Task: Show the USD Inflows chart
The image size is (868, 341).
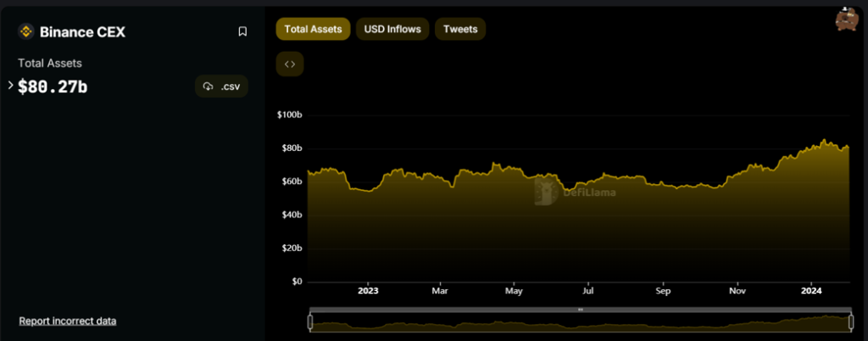Action: pyautogui.click(x=392, y=29)
